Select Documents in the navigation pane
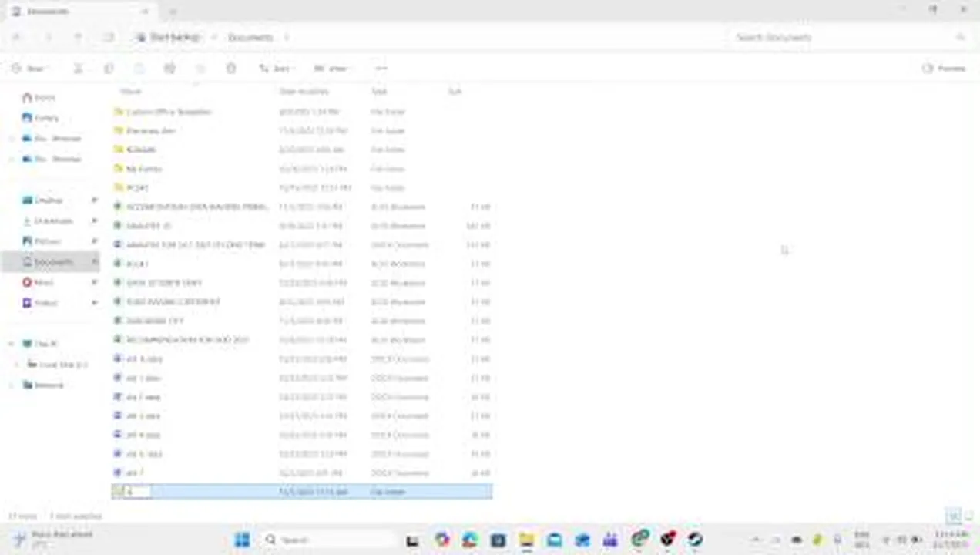The image size is (980, 555). coord(49,262)
